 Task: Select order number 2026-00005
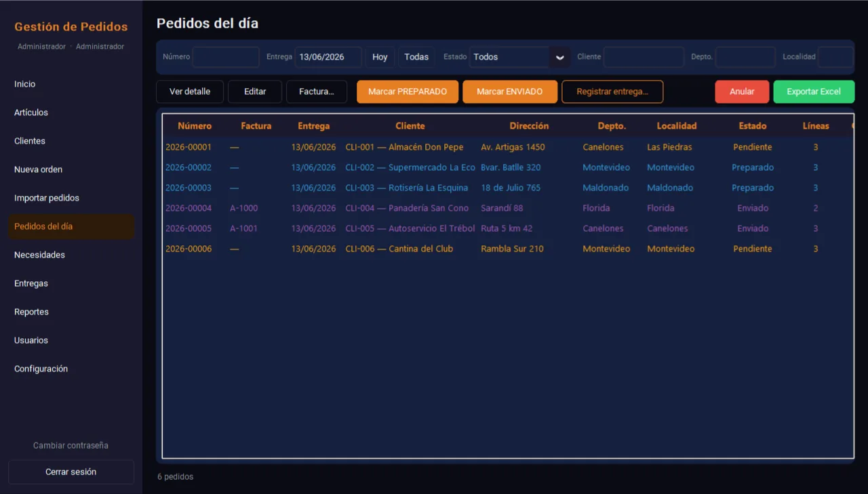(x=189, y=228)
